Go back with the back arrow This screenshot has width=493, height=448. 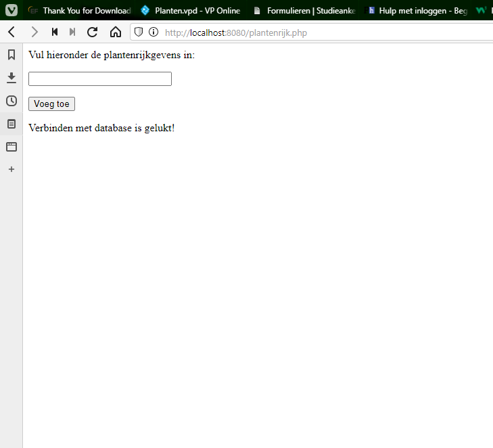point(11,32)
